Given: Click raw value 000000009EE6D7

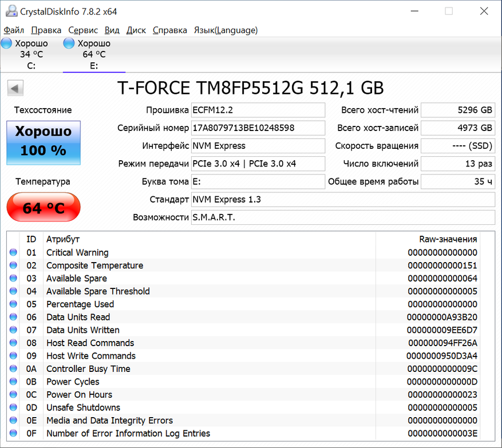Looking at the screenshot, I should point(442,330).
